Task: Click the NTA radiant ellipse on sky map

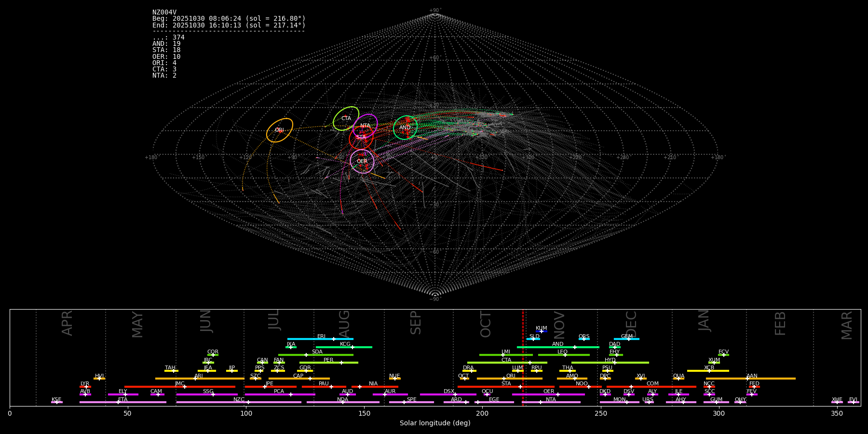Action: pos(365,126)
